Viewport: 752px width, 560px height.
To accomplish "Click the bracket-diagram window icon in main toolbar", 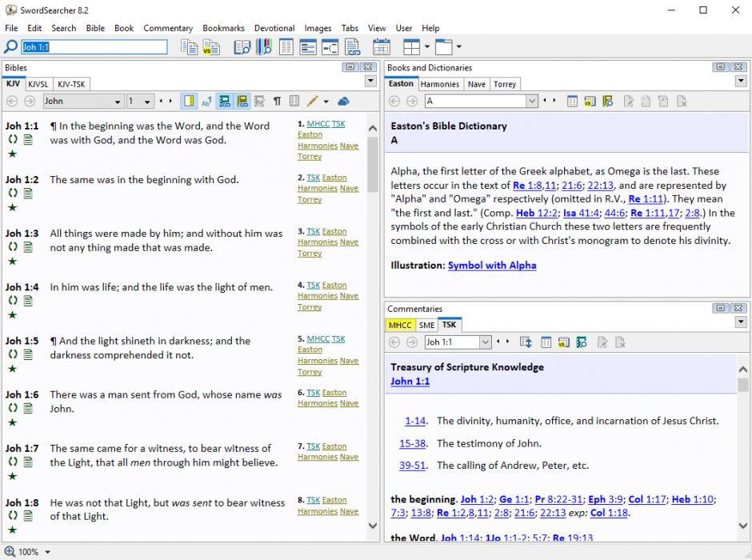I will (x=330, y=47).
